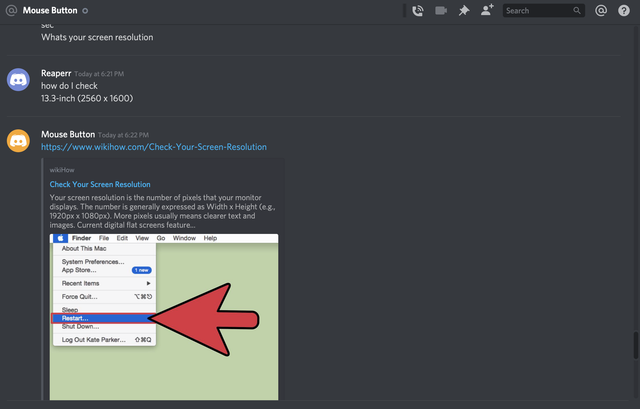The height and width of the screenshot is (409, 640).
Task: Click message '13.3-inch (2560 x 1600)'
Action: 87,98
